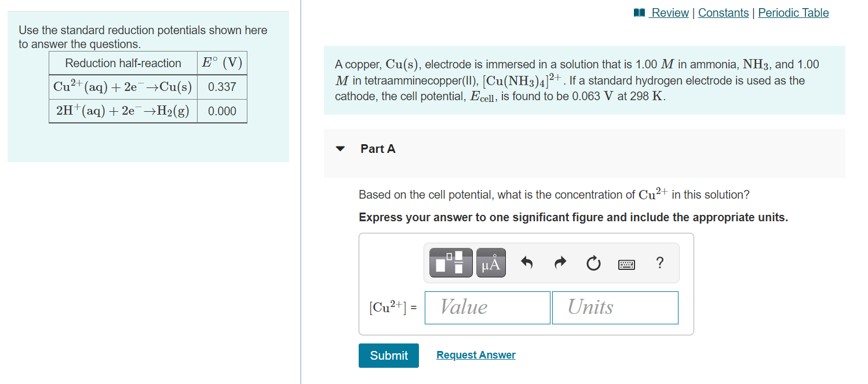Open the on-screen keyboard input icon
Image resolution: width=868 pixels, height=384 pixels.
(627, 262)
